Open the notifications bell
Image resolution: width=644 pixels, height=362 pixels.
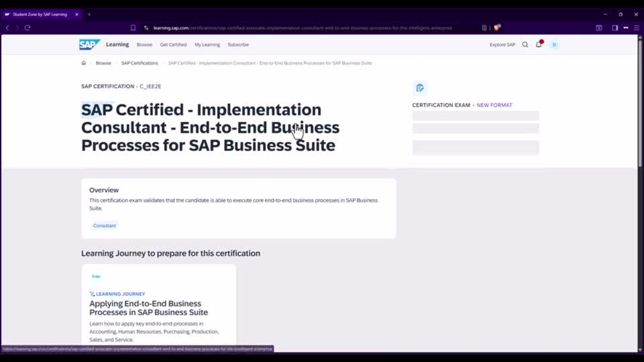pos(539,45)
